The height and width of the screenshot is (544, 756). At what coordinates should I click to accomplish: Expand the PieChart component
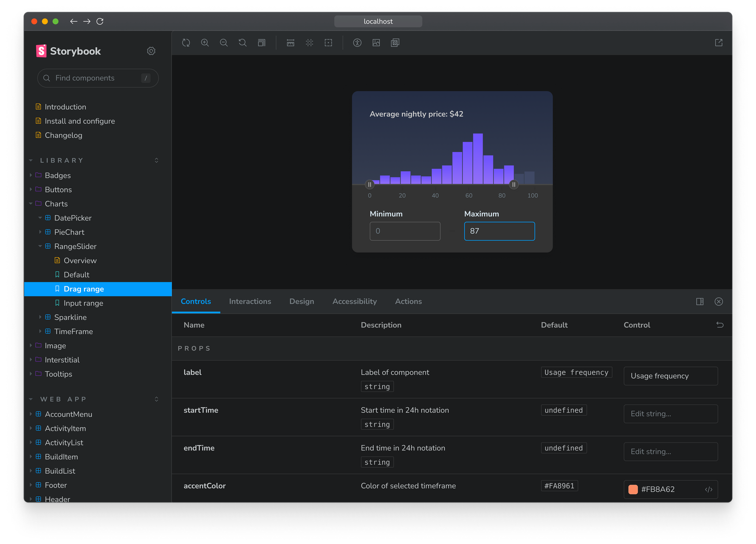[x=69, y=232]
